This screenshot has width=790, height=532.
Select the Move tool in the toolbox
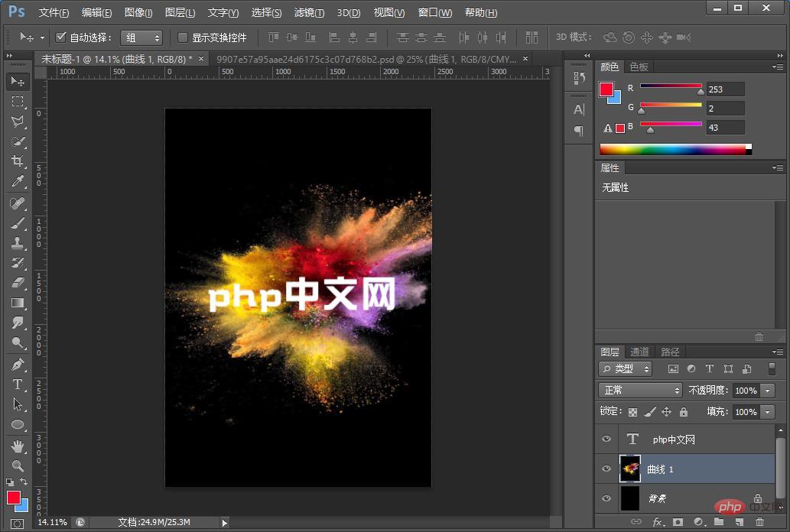(x=18, y=81)
